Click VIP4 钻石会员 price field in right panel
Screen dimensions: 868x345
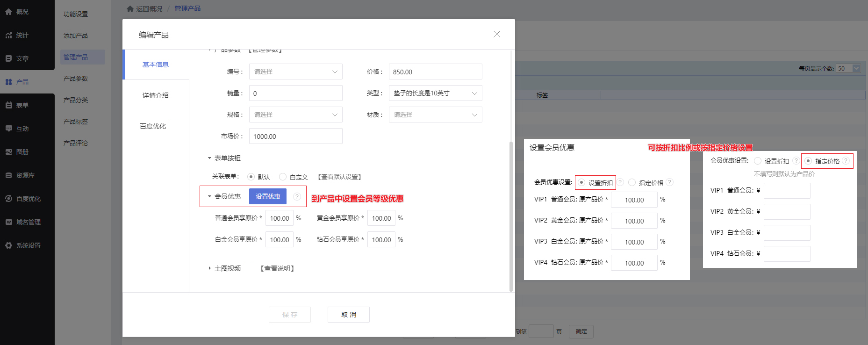click(x=787, y=254)
